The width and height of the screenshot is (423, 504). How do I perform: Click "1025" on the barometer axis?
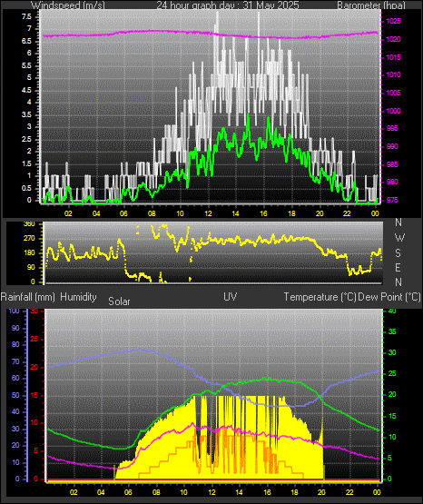(x=393, y=21)
